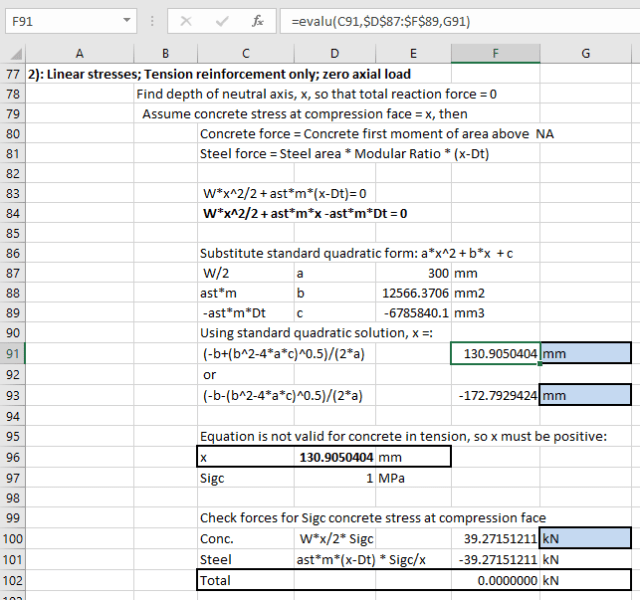Viewport: 640px width, 600px height.
Task: Select row 96 header
Action: coord(12,456)
